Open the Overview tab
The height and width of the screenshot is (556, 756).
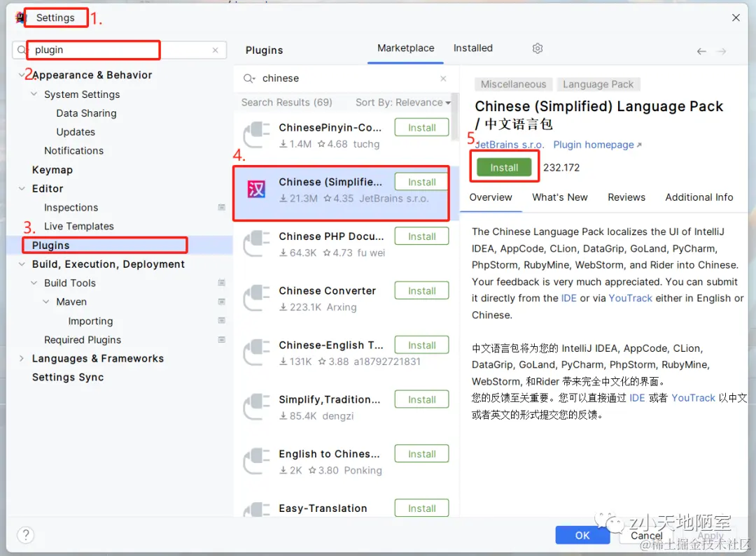[490, 197]
